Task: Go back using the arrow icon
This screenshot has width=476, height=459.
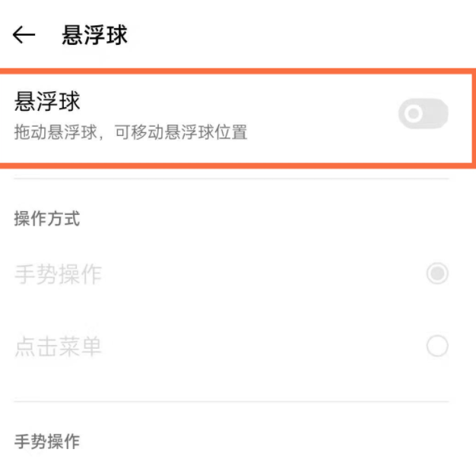Action: point(24,36)
